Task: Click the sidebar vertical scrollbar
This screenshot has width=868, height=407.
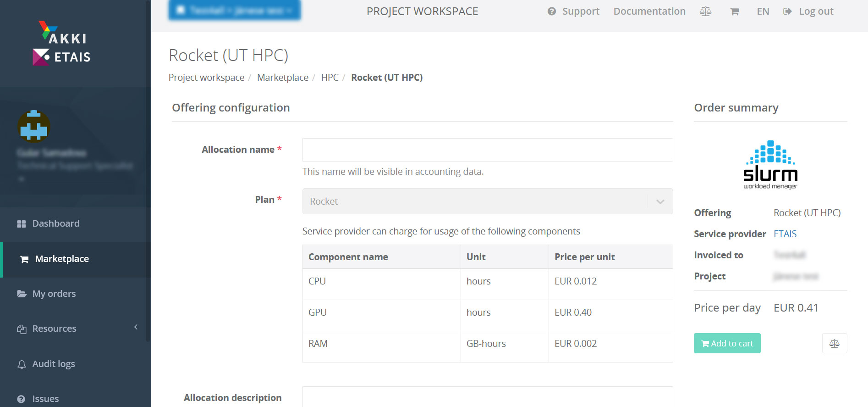Action: 148,171
